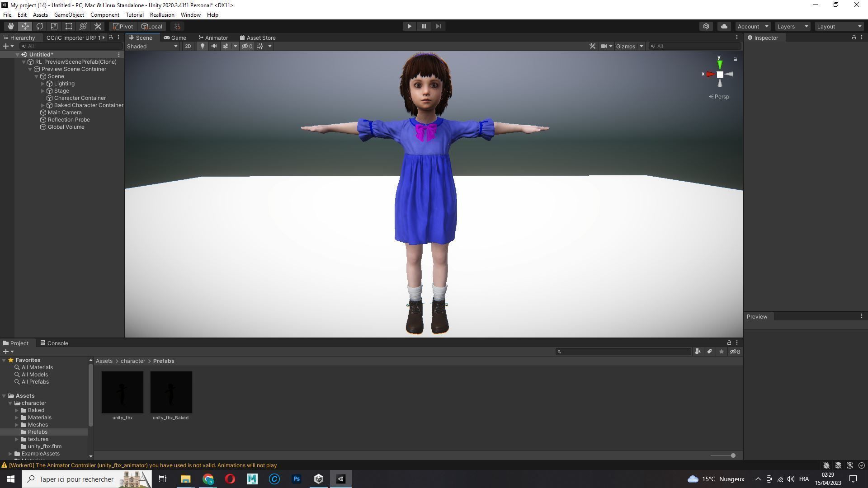The image size is (868, 488).
Task: Select the Rotate tool
Action: pos(40,26)
